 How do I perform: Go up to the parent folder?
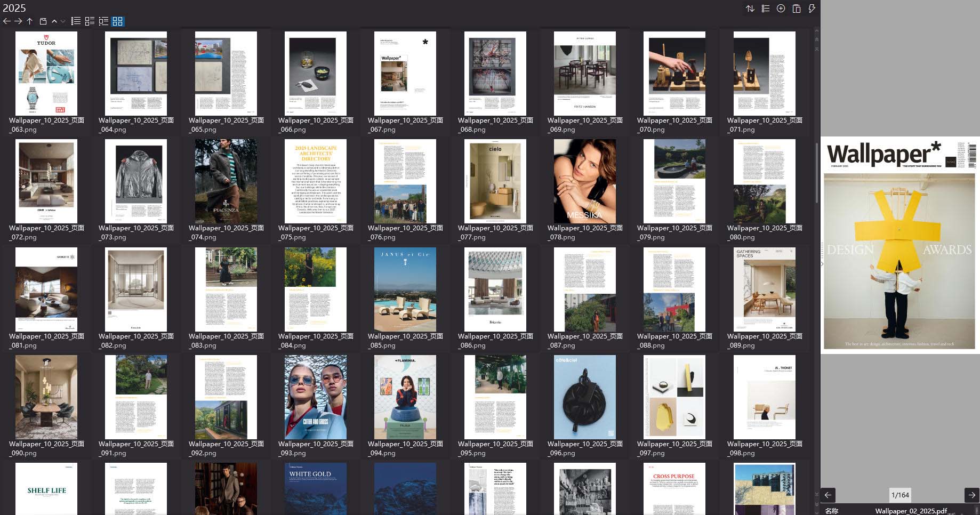click(30, 21)
